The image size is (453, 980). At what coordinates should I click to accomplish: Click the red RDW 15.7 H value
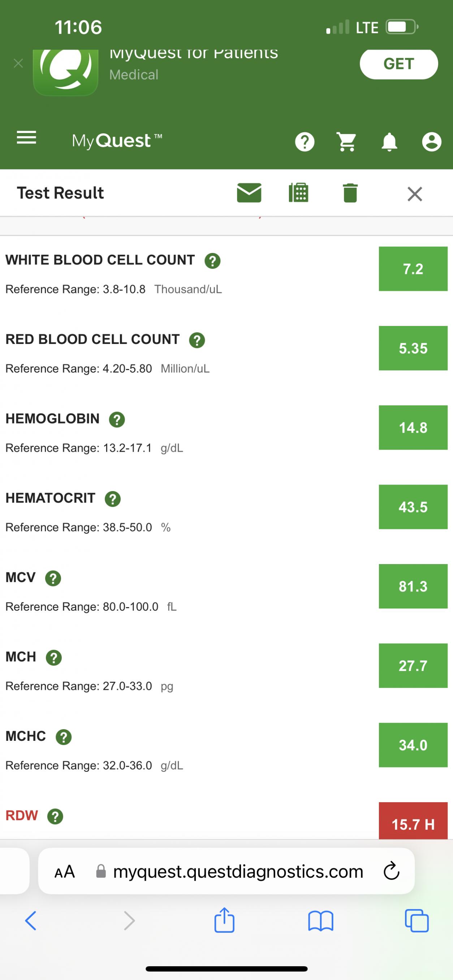[413, 823]
